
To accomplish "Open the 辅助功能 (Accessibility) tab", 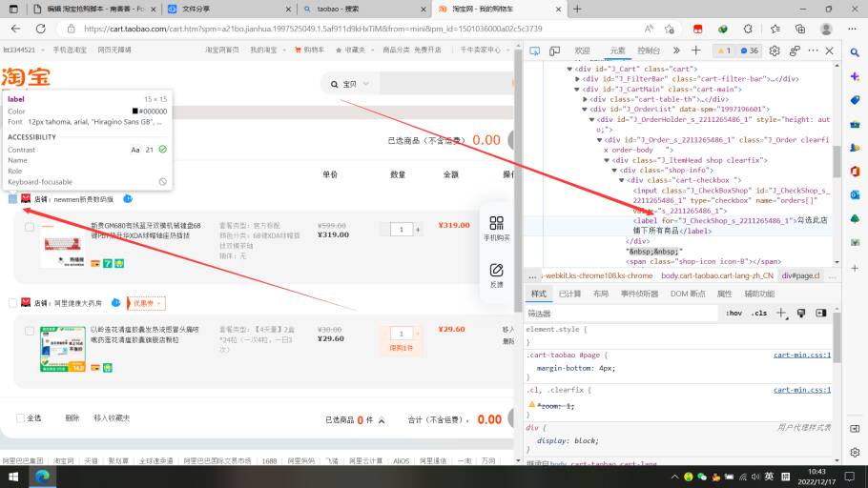I will 759,294.
